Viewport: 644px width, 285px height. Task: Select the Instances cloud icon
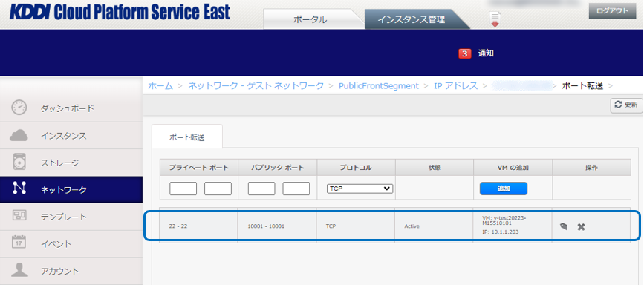click(19, 136)
